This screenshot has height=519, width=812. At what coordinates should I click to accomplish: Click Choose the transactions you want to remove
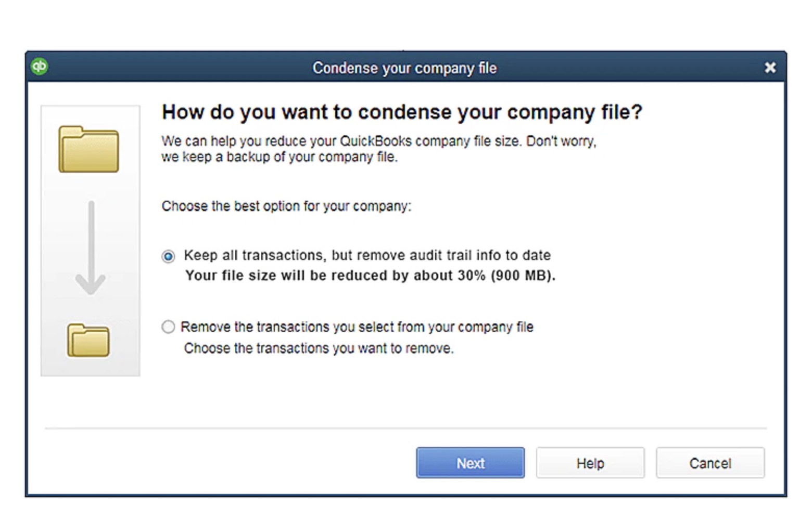pyautogui.click(x=319, y=348)
